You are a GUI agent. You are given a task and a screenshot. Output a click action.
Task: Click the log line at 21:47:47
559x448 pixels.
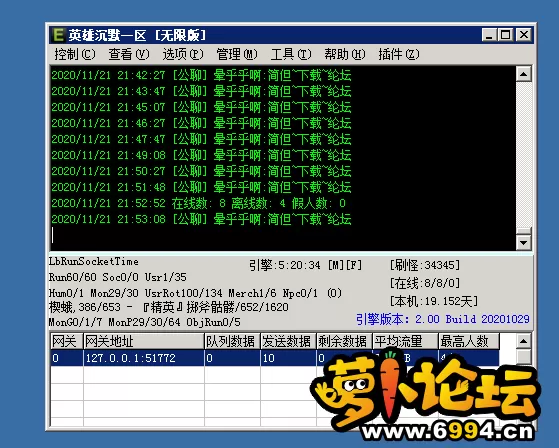[201, 139]
